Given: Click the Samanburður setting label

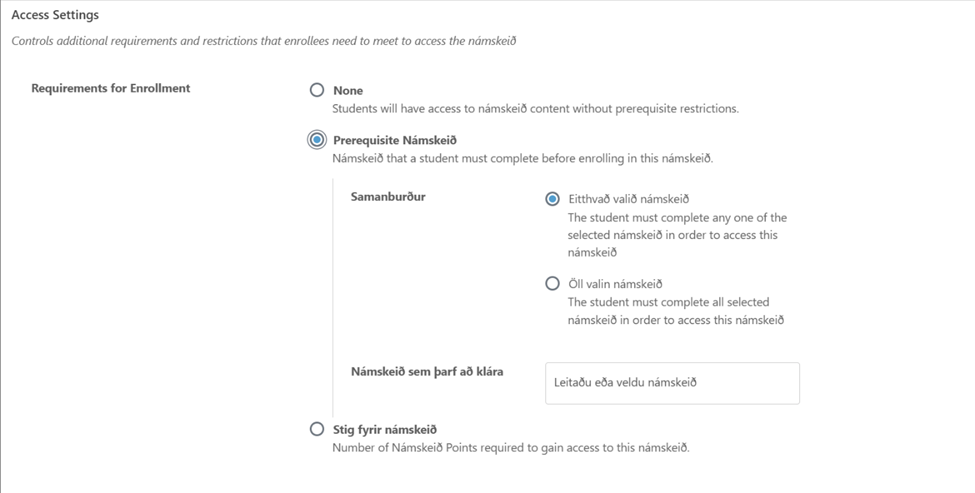Looking at the screenshot, I should coord(388,197).
